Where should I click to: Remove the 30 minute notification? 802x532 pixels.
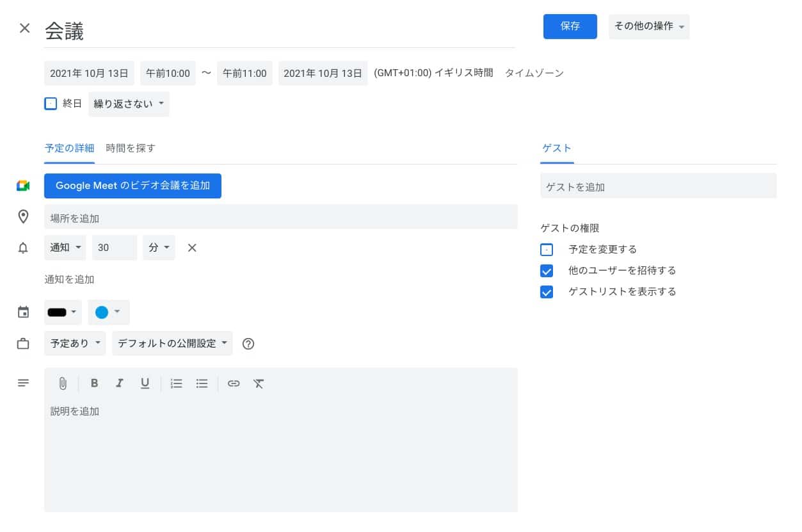(x=191, y=248)
